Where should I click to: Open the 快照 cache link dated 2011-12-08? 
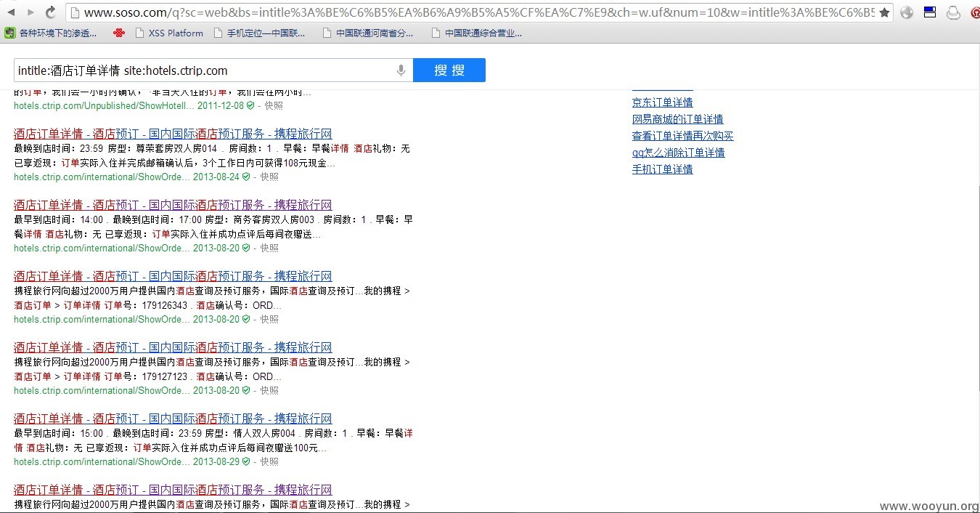274,105
